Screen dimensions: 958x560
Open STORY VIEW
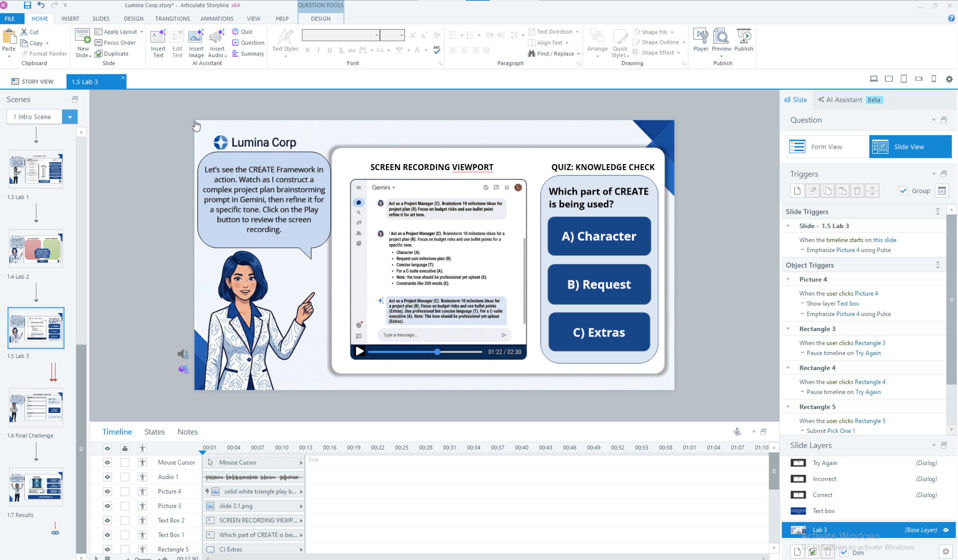pos(33,81)
